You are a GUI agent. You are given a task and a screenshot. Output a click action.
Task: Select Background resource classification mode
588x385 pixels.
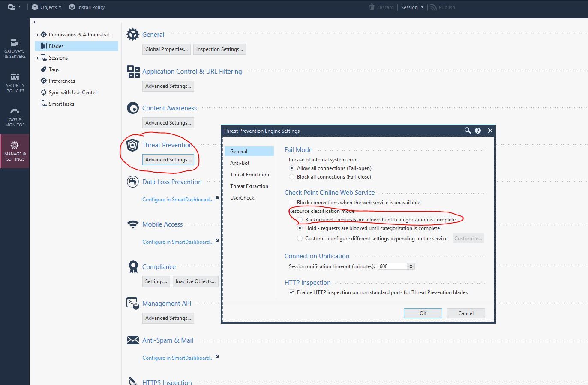point(300,220)
